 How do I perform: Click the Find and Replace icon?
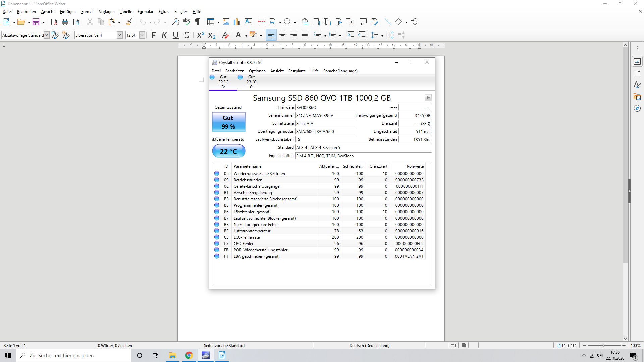point(175,22)
